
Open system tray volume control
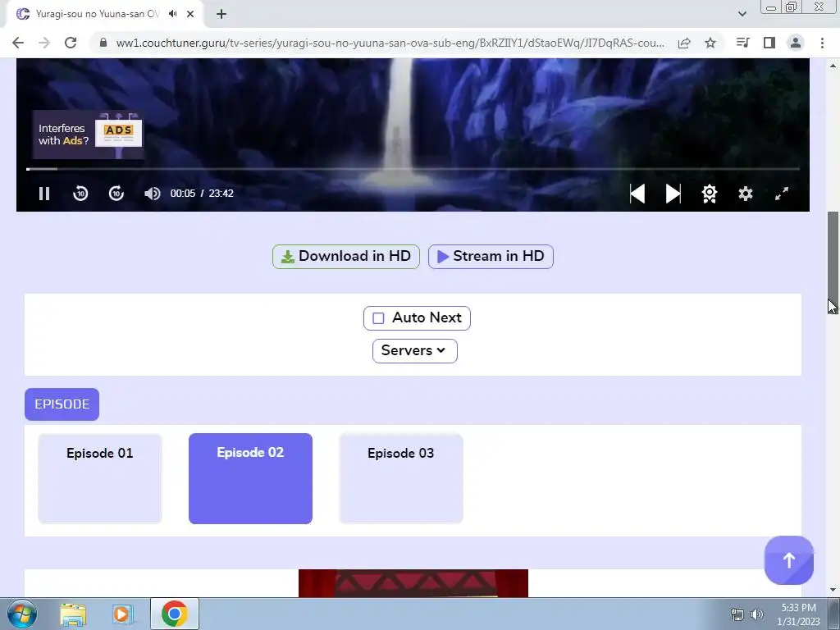[x=757, y=614]
